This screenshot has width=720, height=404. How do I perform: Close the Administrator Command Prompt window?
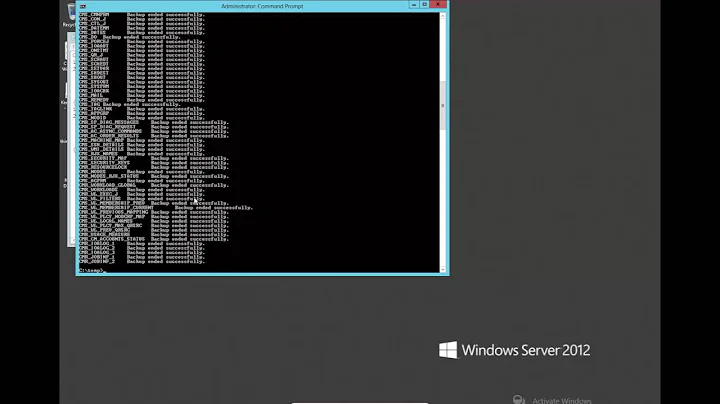[438, 5]
